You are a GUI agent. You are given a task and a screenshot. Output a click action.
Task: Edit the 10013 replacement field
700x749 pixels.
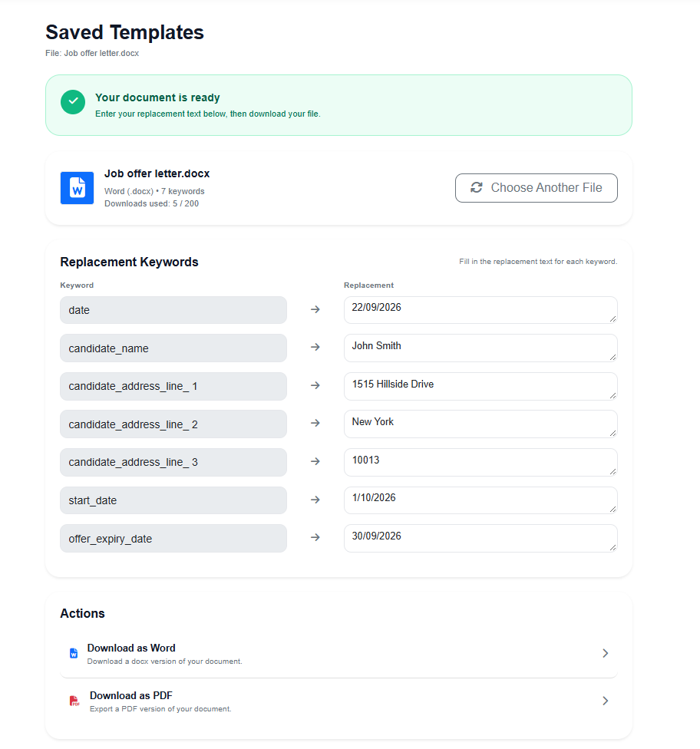pyautogui.click(x=480, y=462)
